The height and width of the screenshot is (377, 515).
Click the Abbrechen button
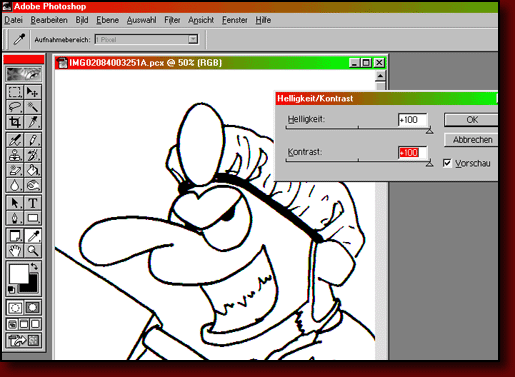(x=471, y=140)
